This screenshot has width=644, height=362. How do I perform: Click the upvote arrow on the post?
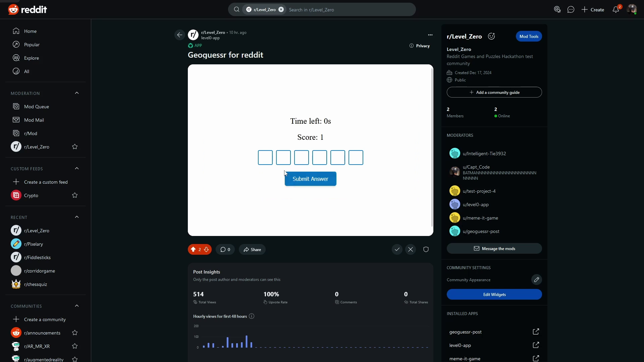coord(193,249)
